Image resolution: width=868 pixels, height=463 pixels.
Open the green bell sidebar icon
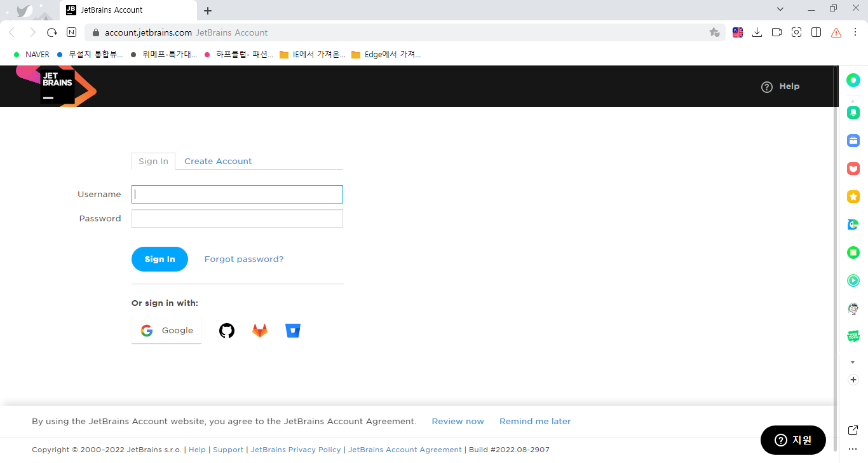(853, 113)
